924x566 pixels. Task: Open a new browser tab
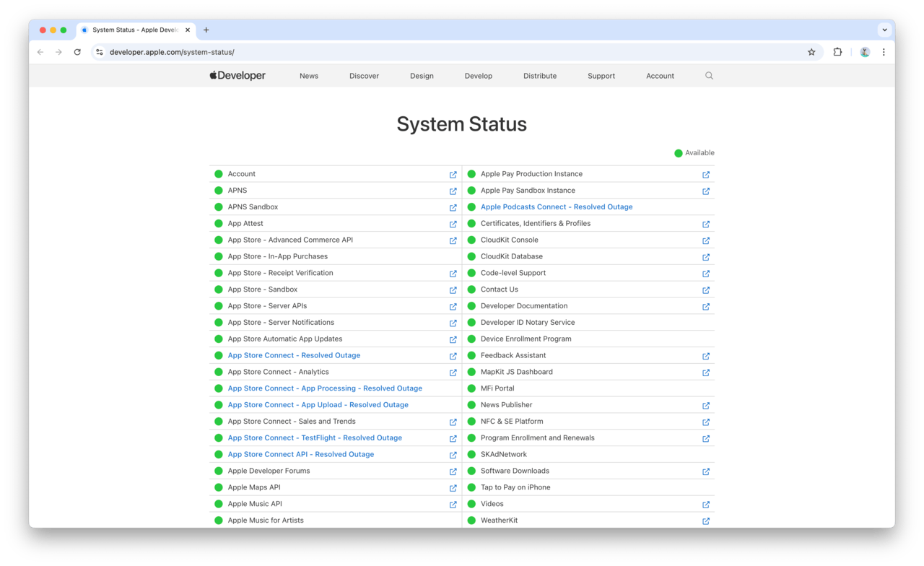tap(206, 30)
